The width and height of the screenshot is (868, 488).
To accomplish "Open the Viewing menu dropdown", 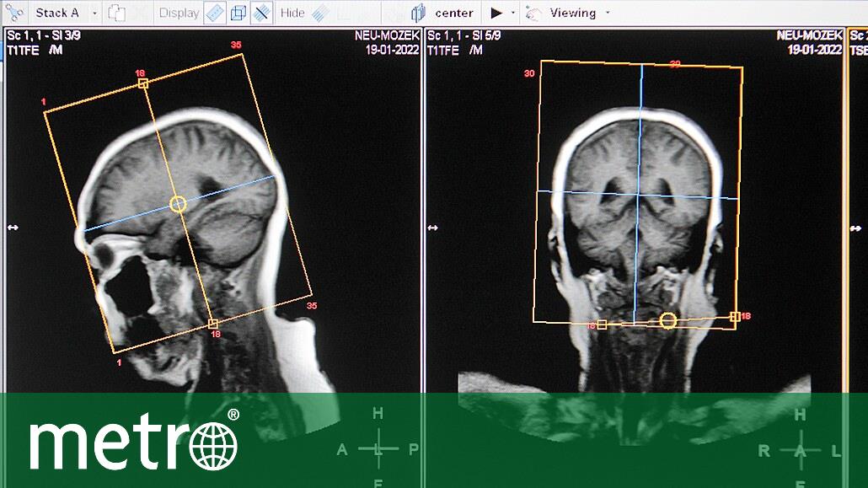I will pos(607,13).
